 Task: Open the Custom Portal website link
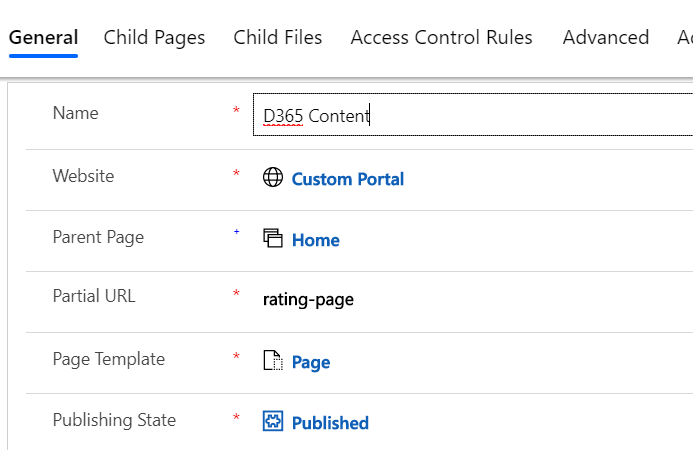pos(348,180)
